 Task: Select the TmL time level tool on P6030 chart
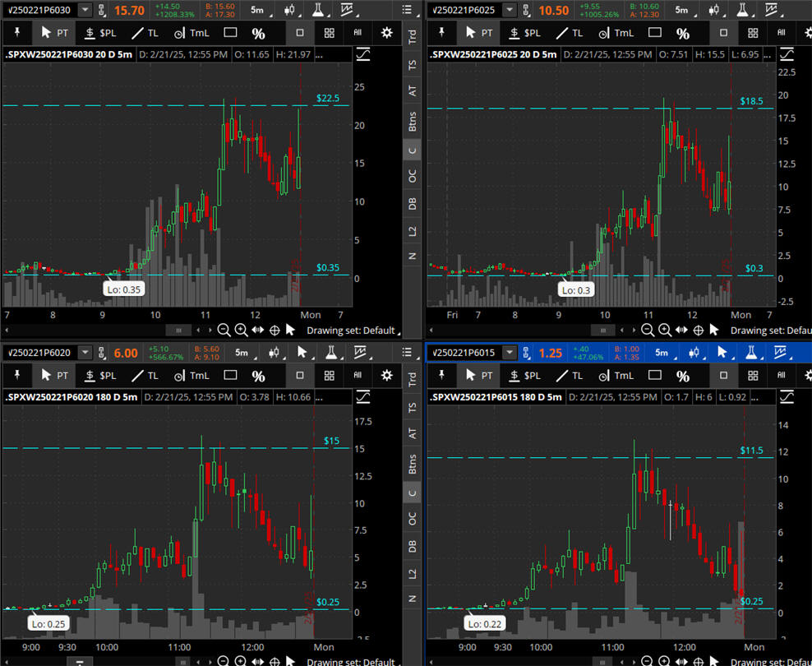click(191, 33)
